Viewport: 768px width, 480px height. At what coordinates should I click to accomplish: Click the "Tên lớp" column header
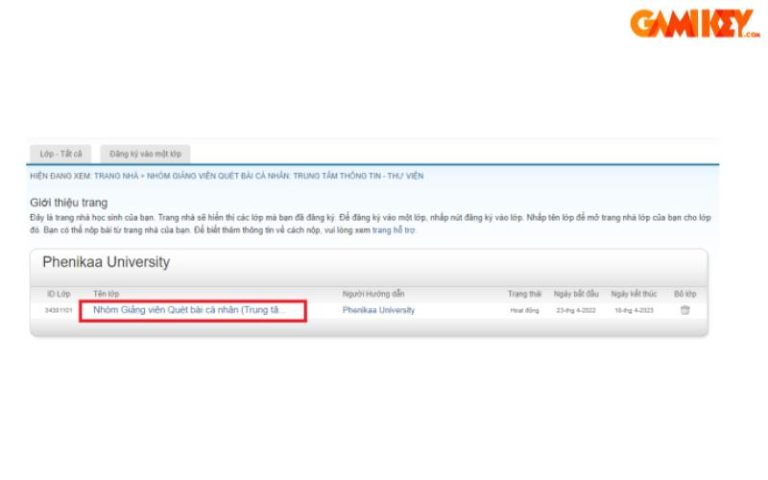(106, 294)
